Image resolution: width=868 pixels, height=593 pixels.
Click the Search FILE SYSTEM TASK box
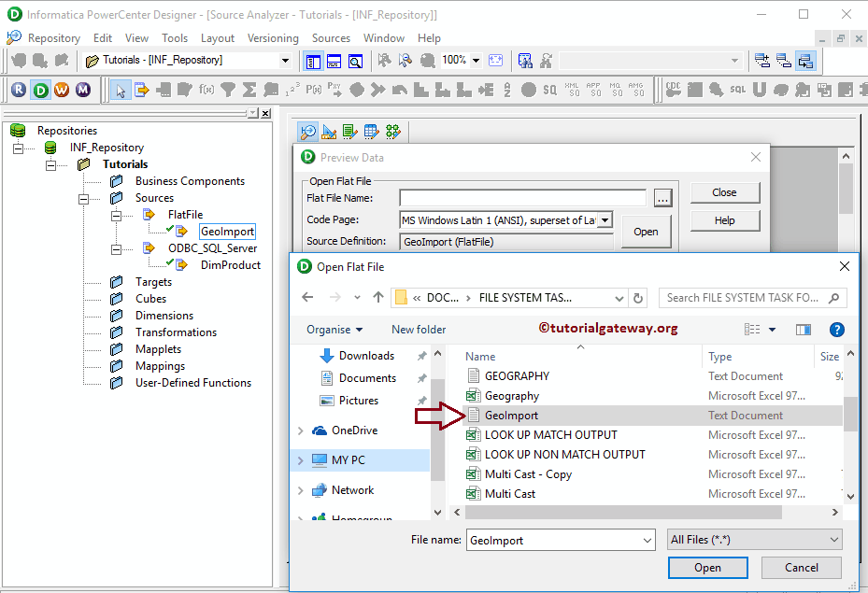(x=752, y=298)
